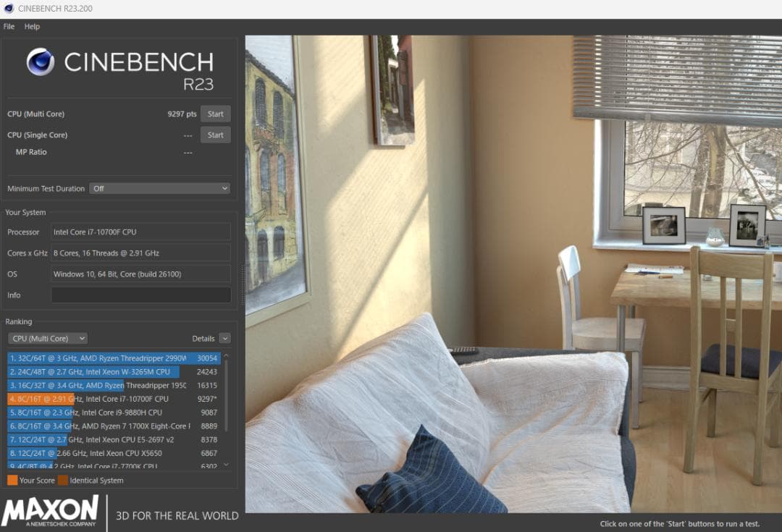
Task: Click into the Info text field
Action: pos(140,295)
